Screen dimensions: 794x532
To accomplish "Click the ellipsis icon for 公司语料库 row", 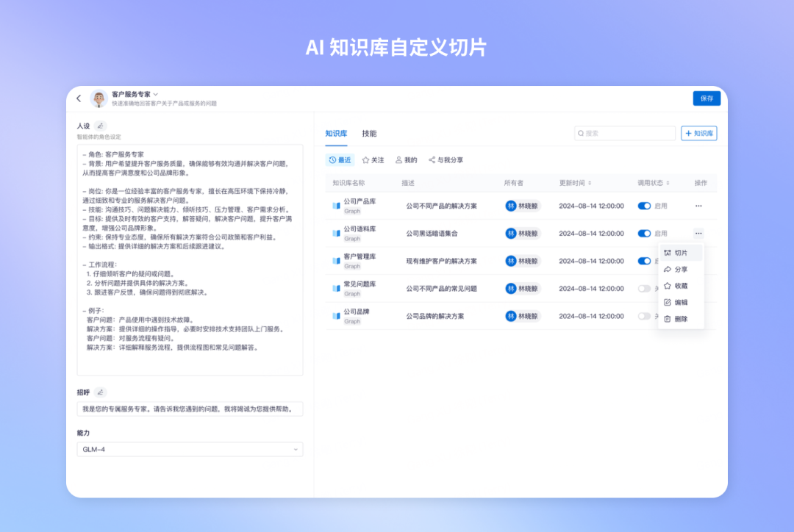I will point(699,234).
